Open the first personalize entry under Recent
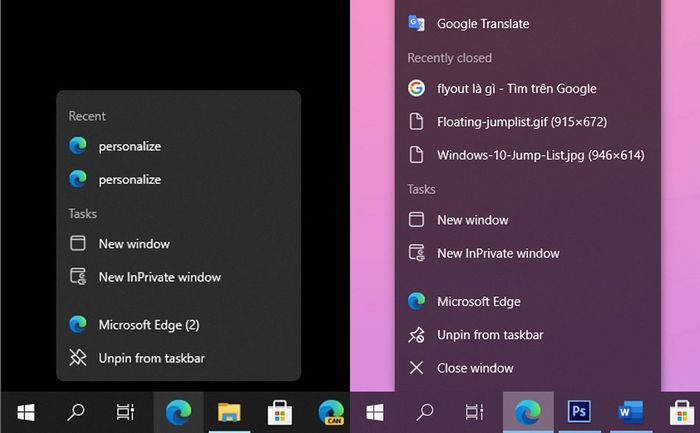 point(129,146)
